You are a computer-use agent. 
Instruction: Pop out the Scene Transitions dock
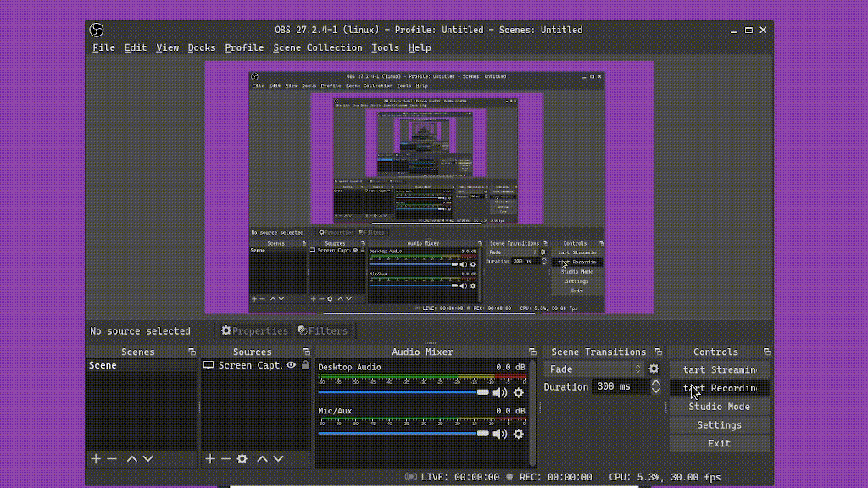[x=658, y=352]
